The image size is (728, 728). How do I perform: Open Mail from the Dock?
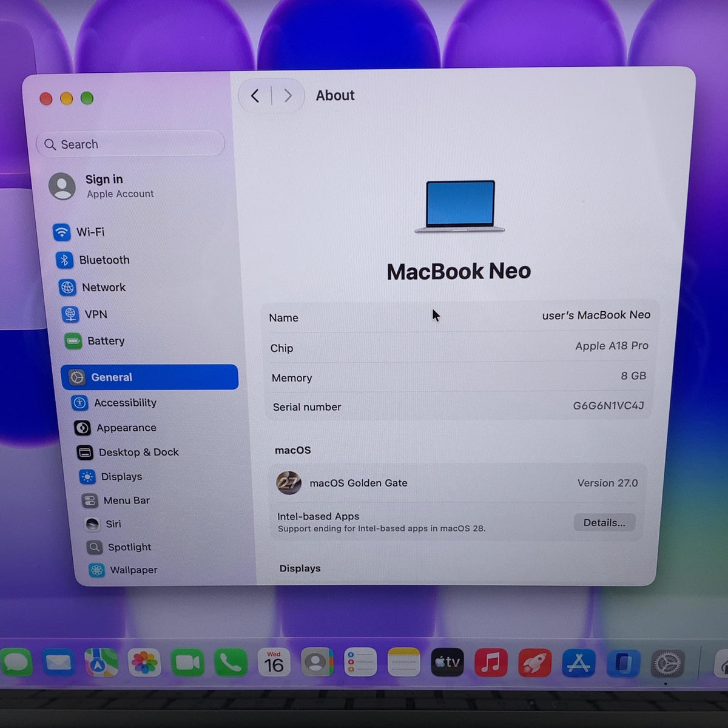(x=58, y=663)
